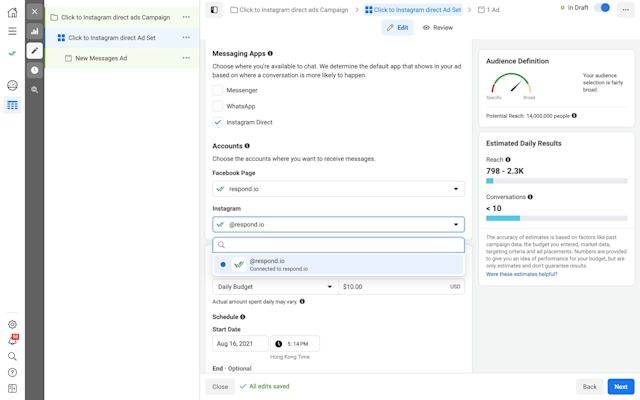Open the home icon in left sidebar
Viewport: 640px width, 400px height.
[x=12, y=12]
